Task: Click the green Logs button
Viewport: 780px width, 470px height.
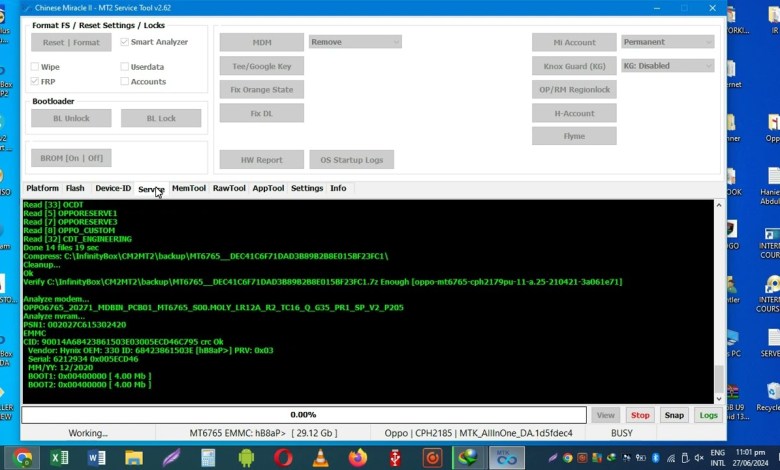Action: tap(708, 415)
